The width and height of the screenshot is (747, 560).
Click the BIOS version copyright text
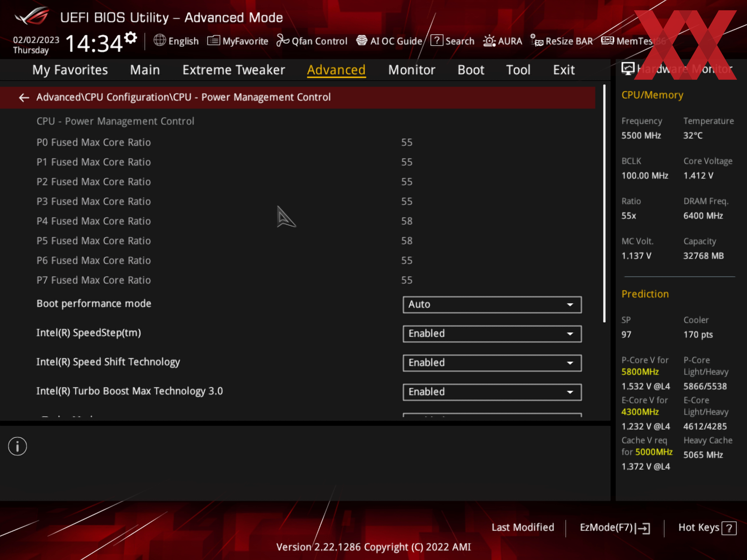point(373,547)
